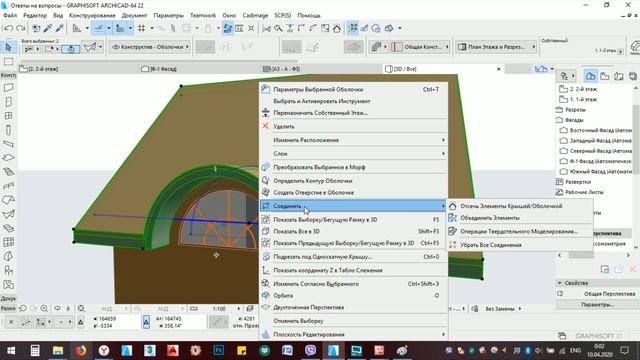Select the Arrow tool
This screenshot has height=360, width=640.
click(x=8, y=47)
